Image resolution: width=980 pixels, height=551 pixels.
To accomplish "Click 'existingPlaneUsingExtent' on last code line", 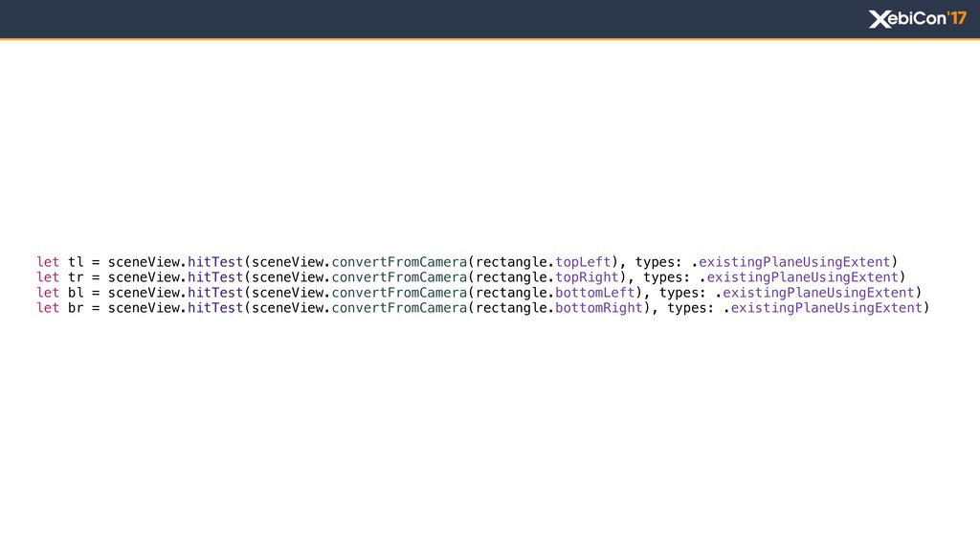I will click(827, 308).
